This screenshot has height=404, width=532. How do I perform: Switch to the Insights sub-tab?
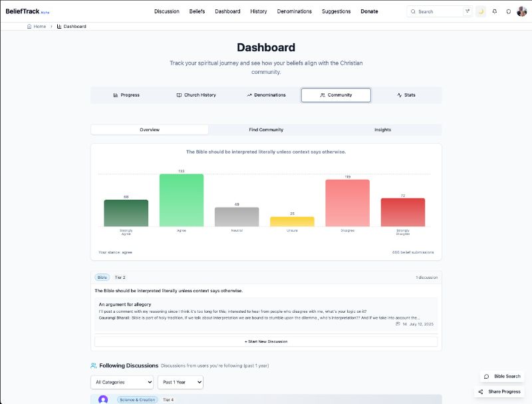click(x=382, y=130)
